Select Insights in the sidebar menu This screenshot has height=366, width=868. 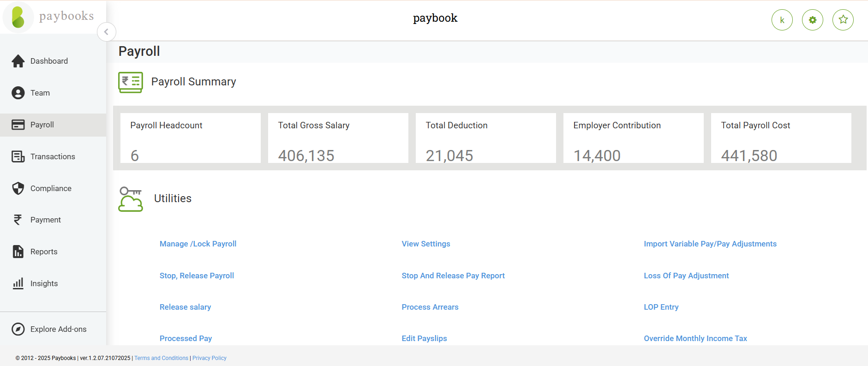click(44, 283)
